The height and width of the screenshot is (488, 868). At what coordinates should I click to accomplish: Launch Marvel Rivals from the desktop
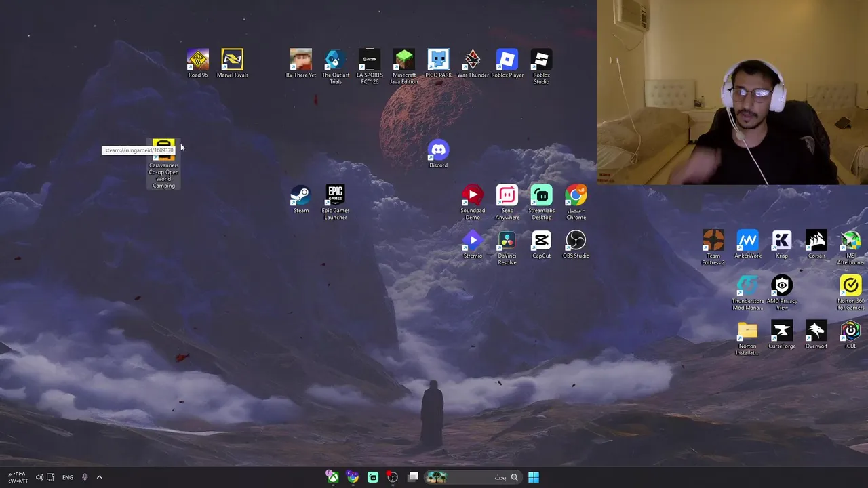coord(232,63)
